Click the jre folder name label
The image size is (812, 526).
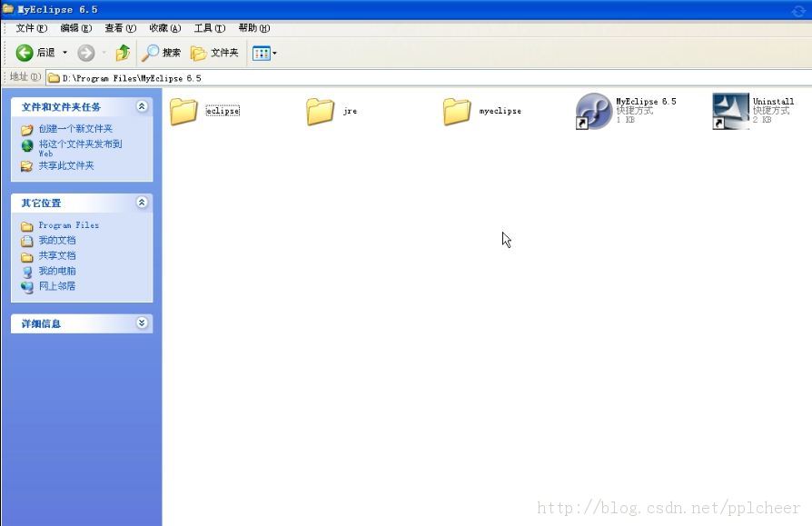(350, 111)
